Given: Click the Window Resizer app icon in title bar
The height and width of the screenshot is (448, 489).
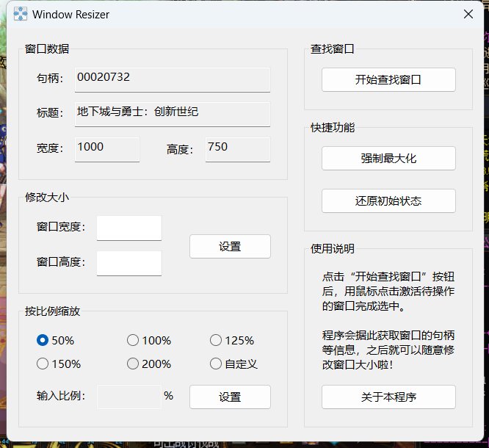Looking at the screenshot, I should tap(21, 14).
